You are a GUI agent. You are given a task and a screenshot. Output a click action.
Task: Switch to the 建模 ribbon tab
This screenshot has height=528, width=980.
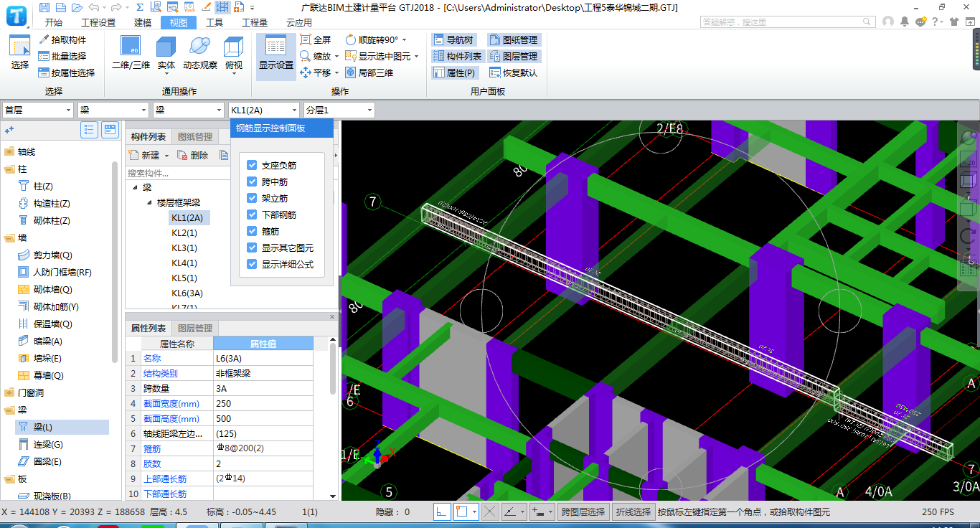pos(143,22)
